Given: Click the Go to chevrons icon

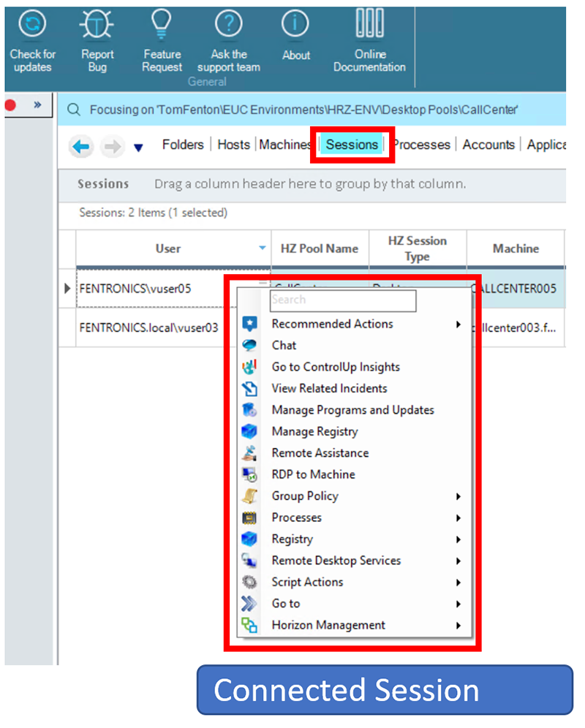Looking at the screenshot, I should pos(249,603).
